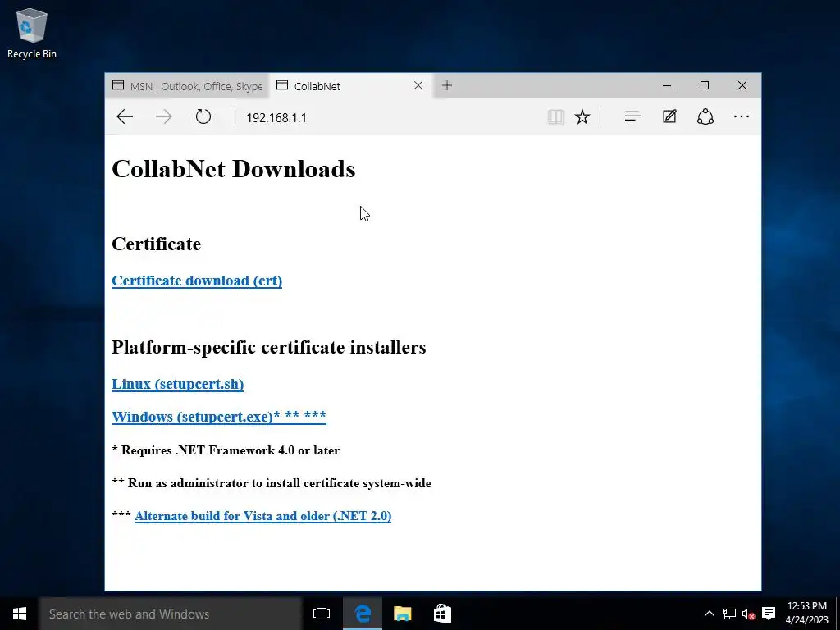
Task: Open Edge More actions ellipsis menu
Action: coord(742,116)
